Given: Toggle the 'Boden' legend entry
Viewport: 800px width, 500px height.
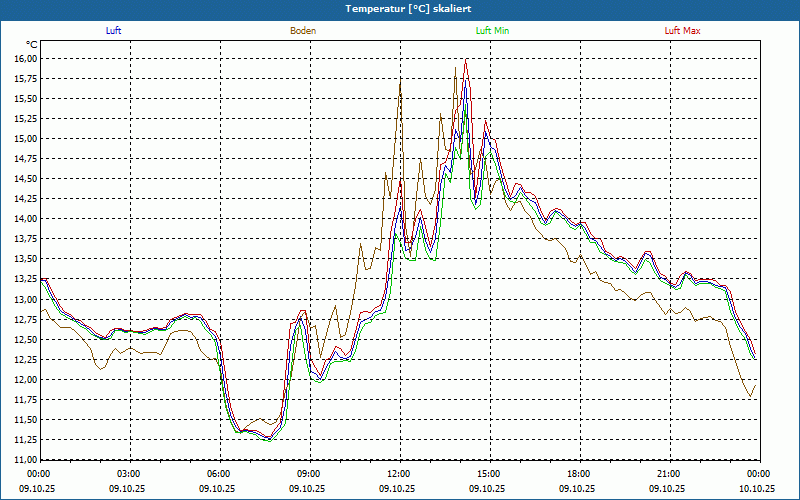Looking at the screenshot, I should click(x=303, y=31).
